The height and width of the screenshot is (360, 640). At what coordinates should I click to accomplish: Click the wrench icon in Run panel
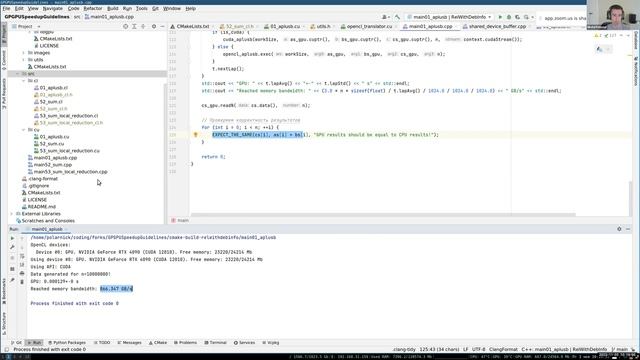12,247
